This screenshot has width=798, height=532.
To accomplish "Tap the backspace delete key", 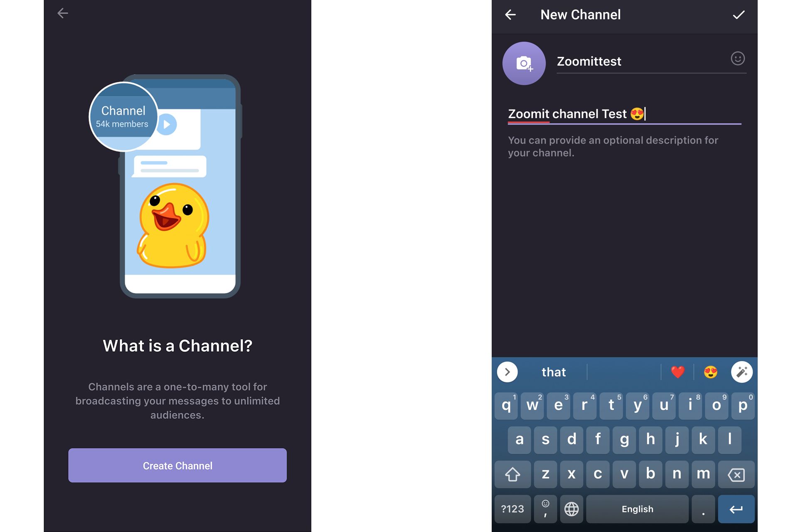I will pos(736,474).
